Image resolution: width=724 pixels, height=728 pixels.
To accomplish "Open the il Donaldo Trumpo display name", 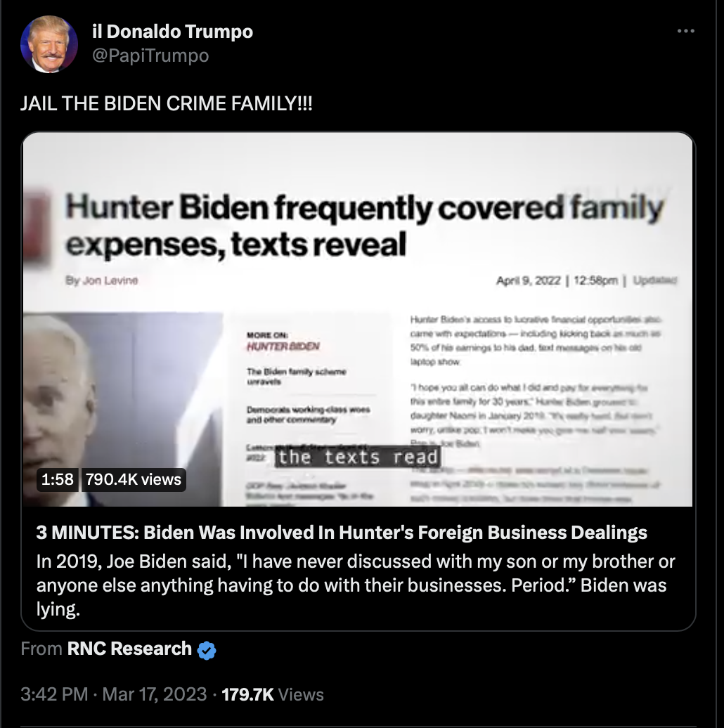I will tap(172, 32).
